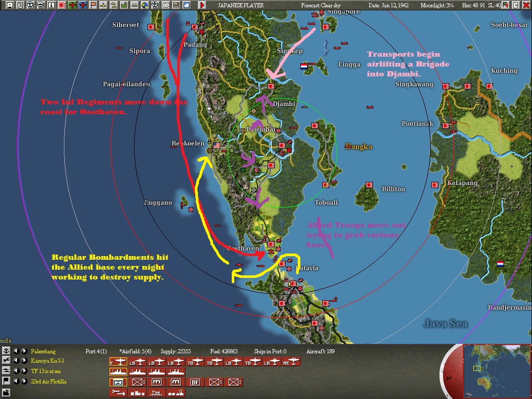
Task: Click the red arrow end turn button
Action: point(202,5)
